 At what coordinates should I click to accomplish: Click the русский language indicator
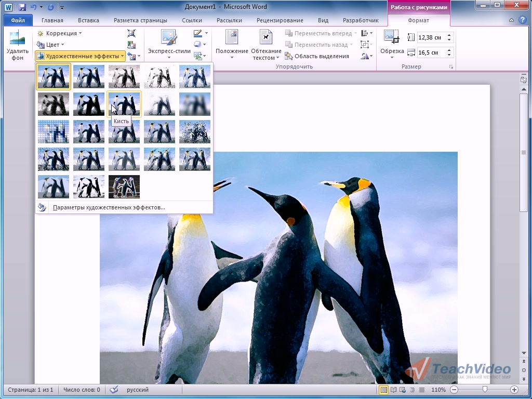(x=137, y=390)
